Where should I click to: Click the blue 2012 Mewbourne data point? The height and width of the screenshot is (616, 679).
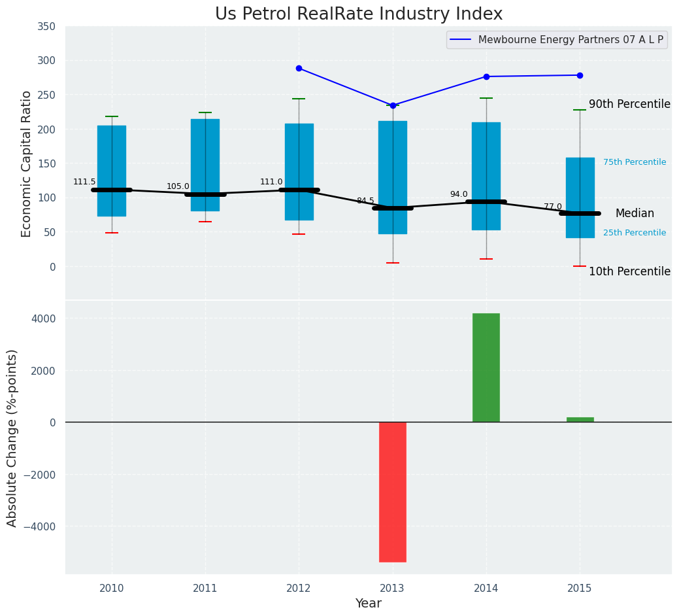[299, 68]
